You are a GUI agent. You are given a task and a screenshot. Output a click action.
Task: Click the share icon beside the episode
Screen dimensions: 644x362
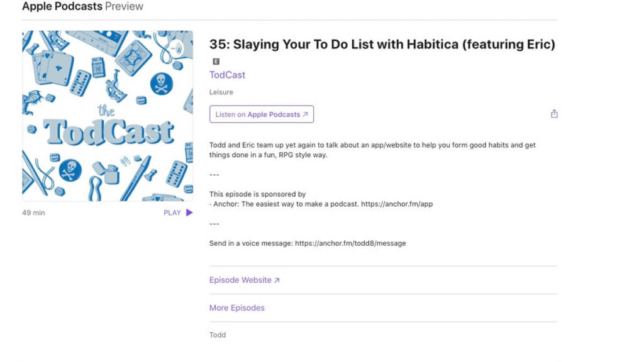(x=554, y=114)
